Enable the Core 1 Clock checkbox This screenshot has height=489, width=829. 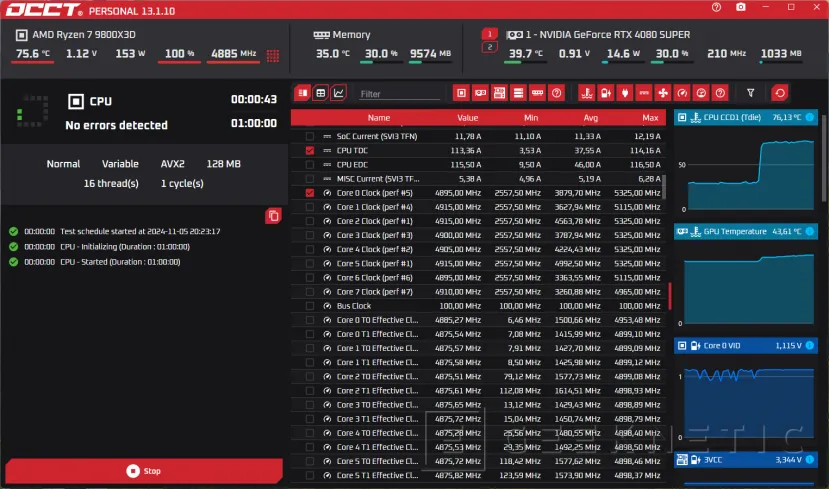click(310, 207)
